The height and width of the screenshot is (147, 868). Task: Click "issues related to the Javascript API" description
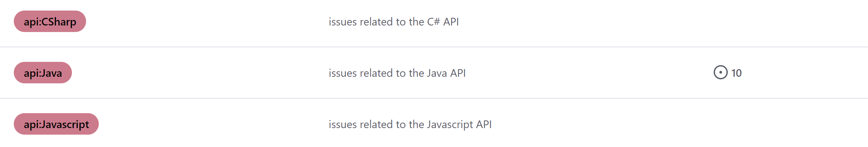(x=410, y=124)
